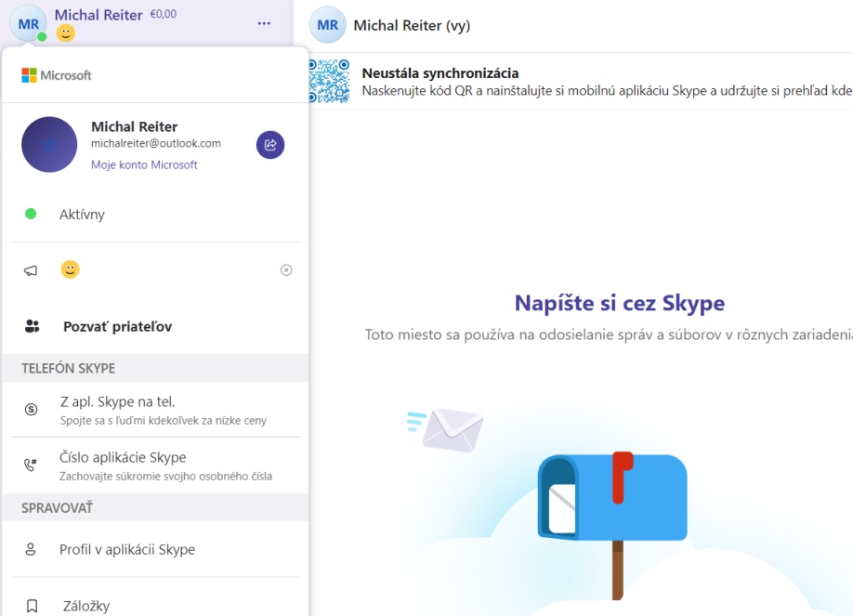The image size is (853, 616).
Task: Click the share profile icon
Action: pyautogui.click(x=270, y=145)
